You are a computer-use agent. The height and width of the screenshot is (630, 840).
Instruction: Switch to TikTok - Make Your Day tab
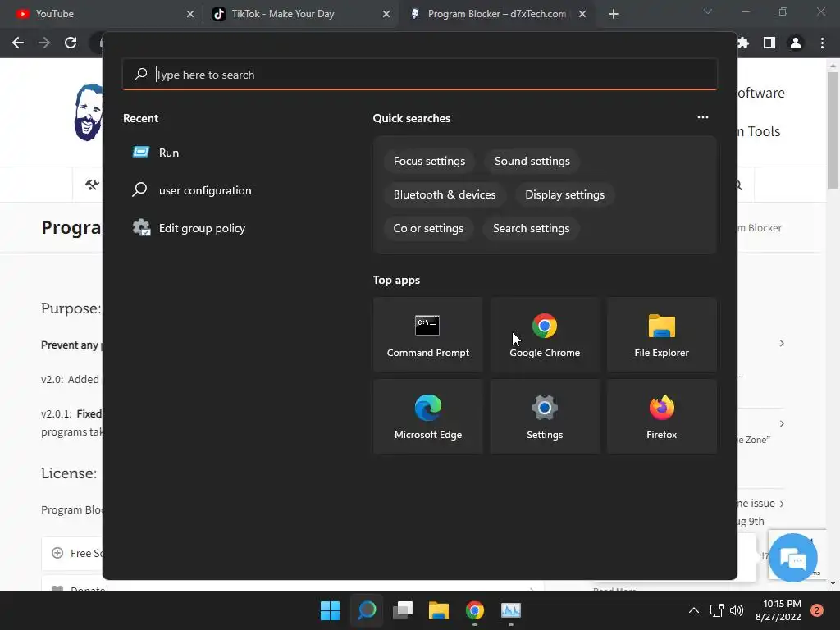[x=302, y=14]
